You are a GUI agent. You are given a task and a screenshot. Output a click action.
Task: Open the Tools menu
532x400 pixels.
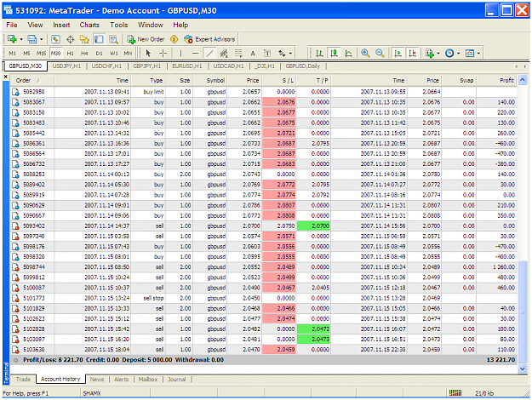(x=119, y=25)
